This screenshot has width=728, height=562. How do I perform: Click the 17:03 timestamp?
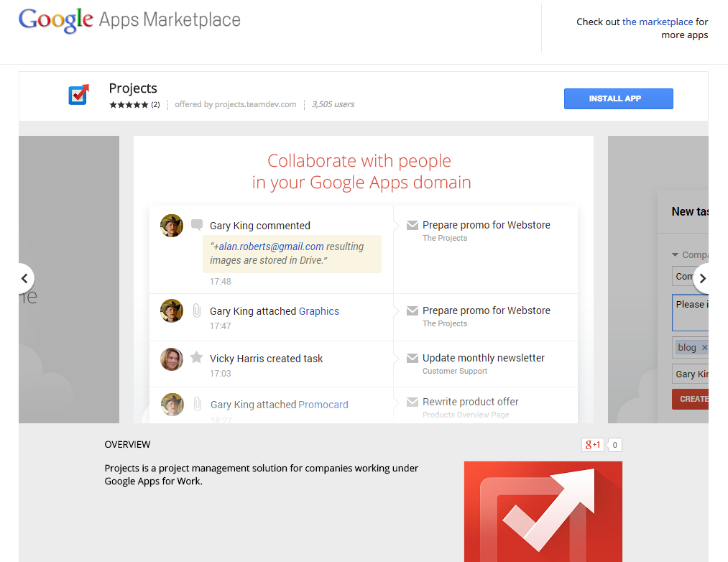tap(220, 374)
